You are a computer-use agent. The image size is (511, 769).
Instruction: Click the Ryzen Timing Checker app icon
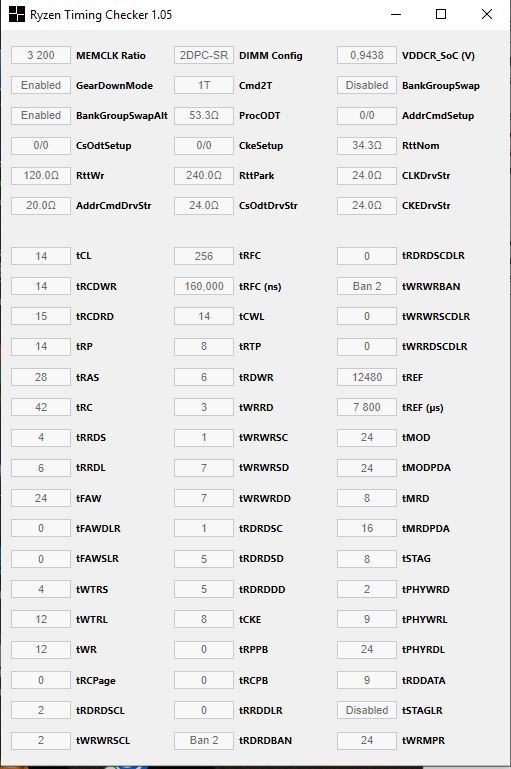pyautogui.click(x=17, y=14)
